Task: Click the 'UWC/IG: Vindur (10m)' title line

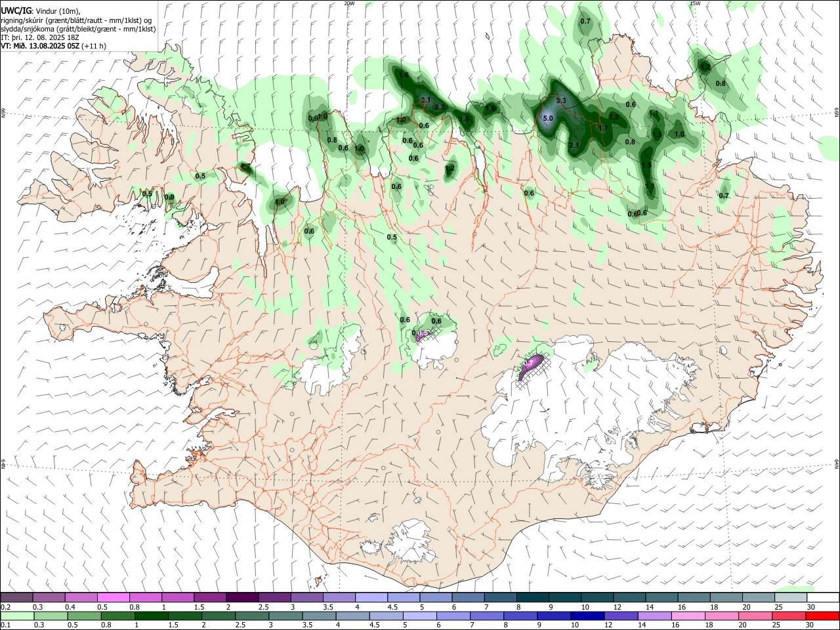Action: coord(41,11)
